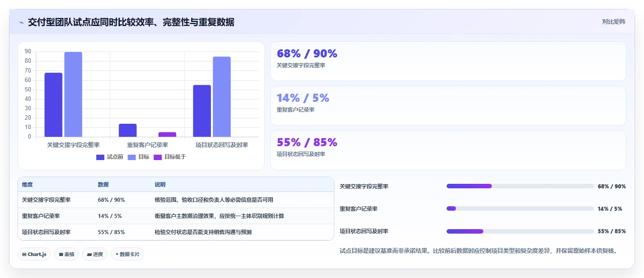Screen dimensions: 644x278
Task: Click the purple 目标低于 bar for 重复客户记录率
Action: point(167,135)
